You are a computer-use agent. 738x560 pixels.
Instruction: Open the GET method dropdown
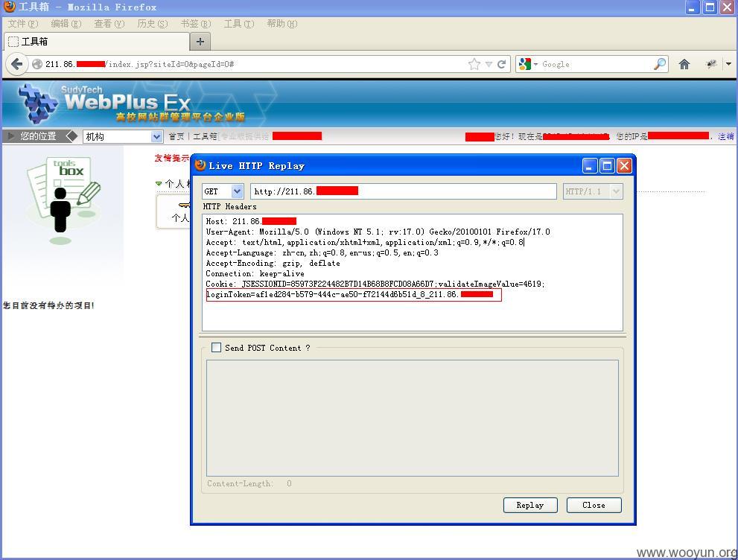(x=223, y=191)
